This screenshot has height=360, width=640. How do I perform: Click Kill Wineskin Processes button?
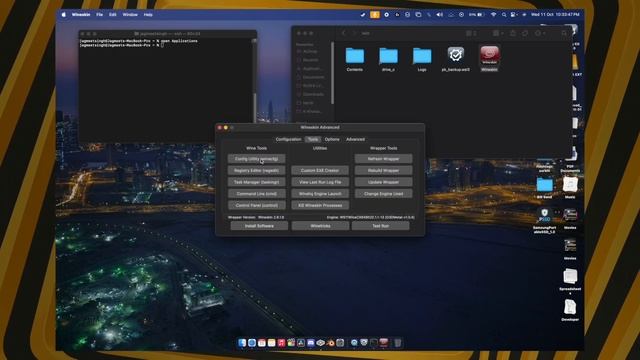click(x=320, y=205)
